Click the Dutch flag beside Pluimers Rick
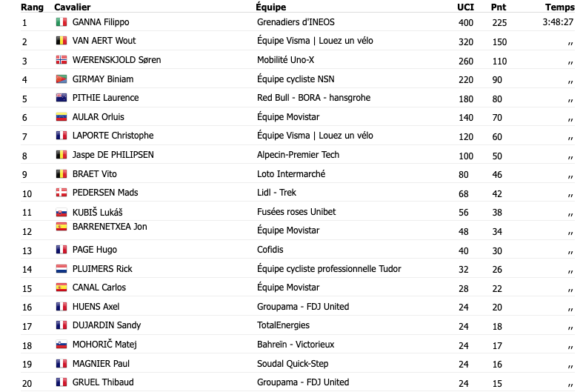Image resolution: width=583 pixels, height=392 pixels. point(61,269)
